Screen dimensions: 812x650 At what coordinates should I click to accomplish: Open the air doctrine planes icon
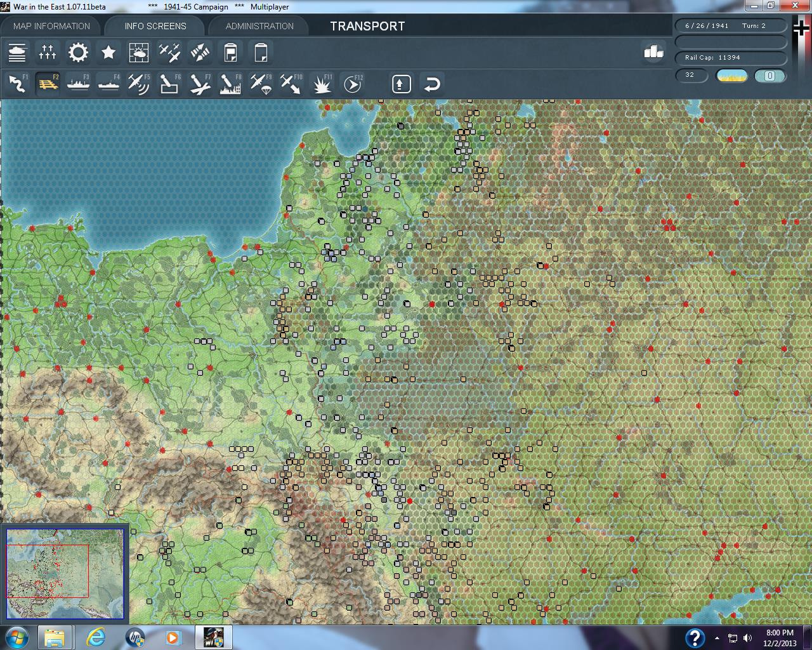tap(169, 52)
